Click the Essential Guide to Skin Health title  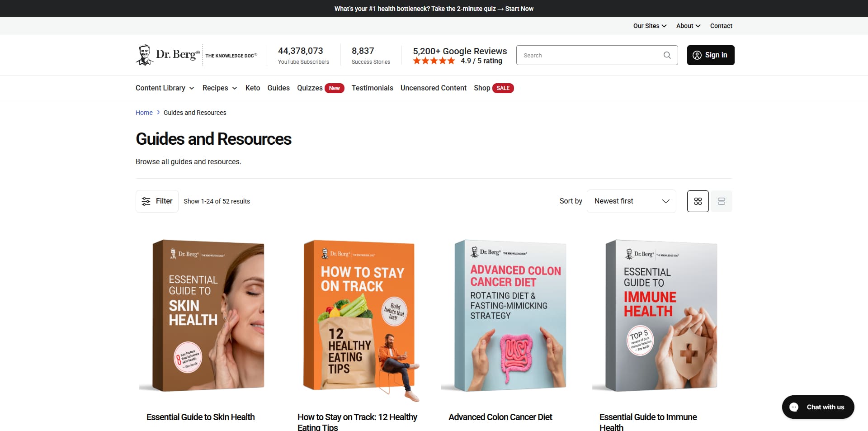coord(201,417)
